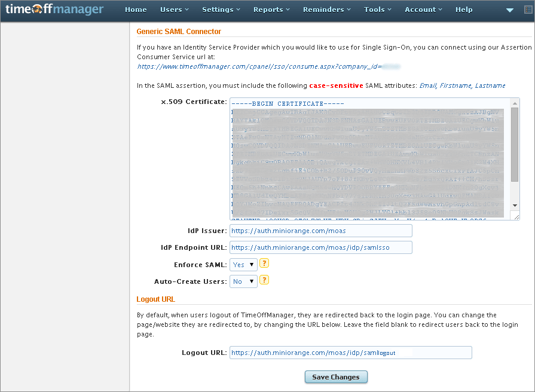Click help icon next to Auto-Create Users
The width and height of the screenshot is (535, 392).
[264, 280]
